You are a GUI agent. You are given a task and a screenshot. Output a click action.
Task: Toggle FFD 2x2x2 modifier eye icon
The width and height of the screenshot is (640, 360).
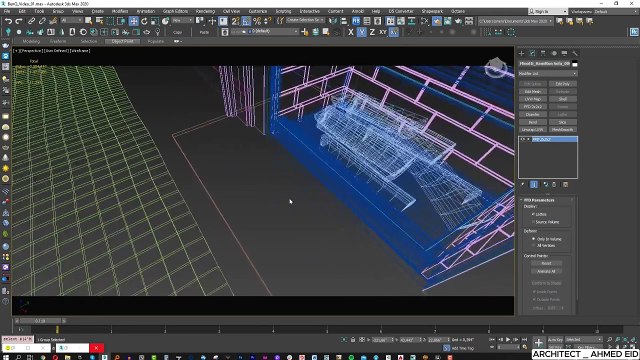pyautogui.click(x=523, y=139)
